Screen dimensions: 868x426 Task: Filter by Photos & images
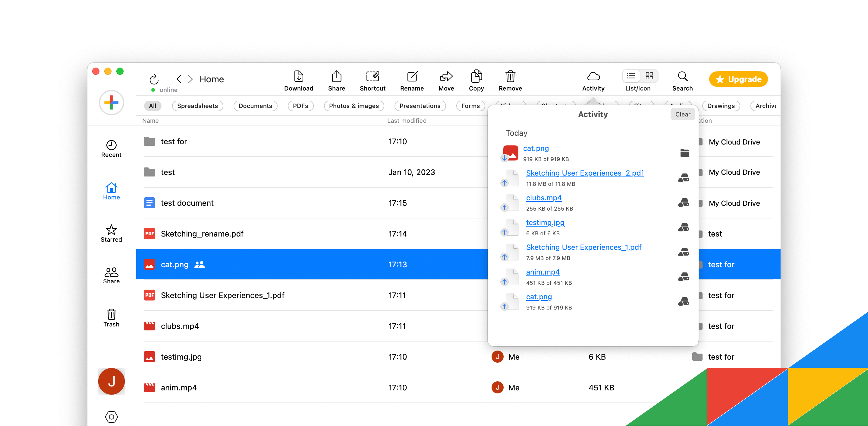pyautogui.click(x=354, y=106)
